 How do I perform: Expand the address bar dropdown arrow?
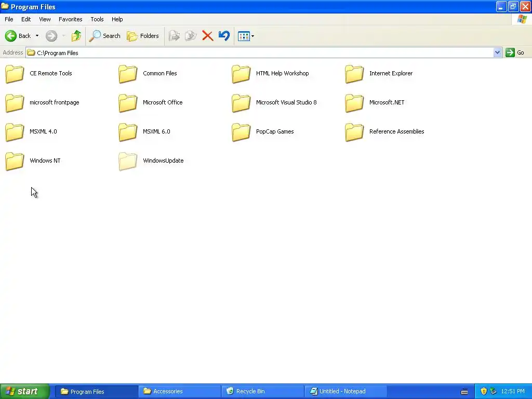click(x=497, y=52)
